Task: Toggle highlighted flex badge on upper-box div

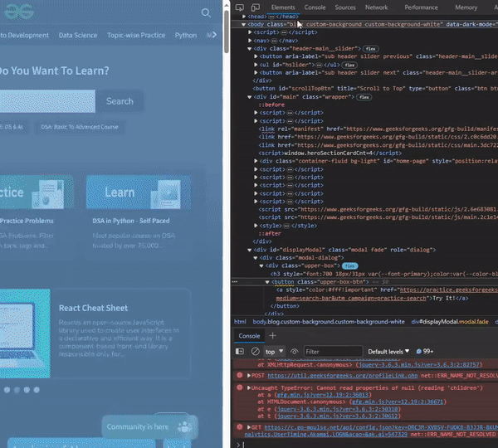Action: (x=349, y=265)
